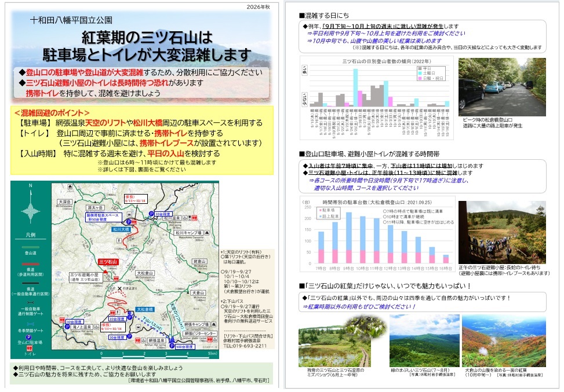Click the 2026年秋 date in the top corner

(258, 7)
